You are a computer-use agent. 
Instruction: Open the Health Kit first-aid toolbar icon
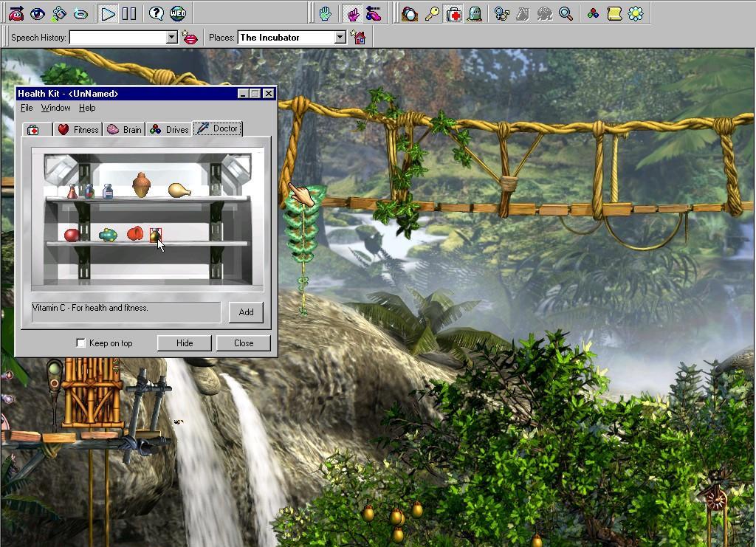(x=453, y=13)
